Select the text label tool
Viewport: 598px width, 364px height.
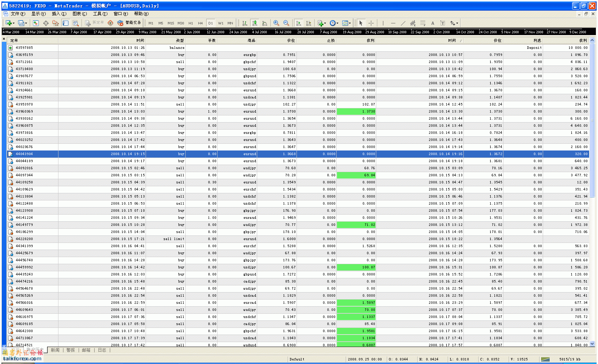pyautogui.click(x=442, y=23)
